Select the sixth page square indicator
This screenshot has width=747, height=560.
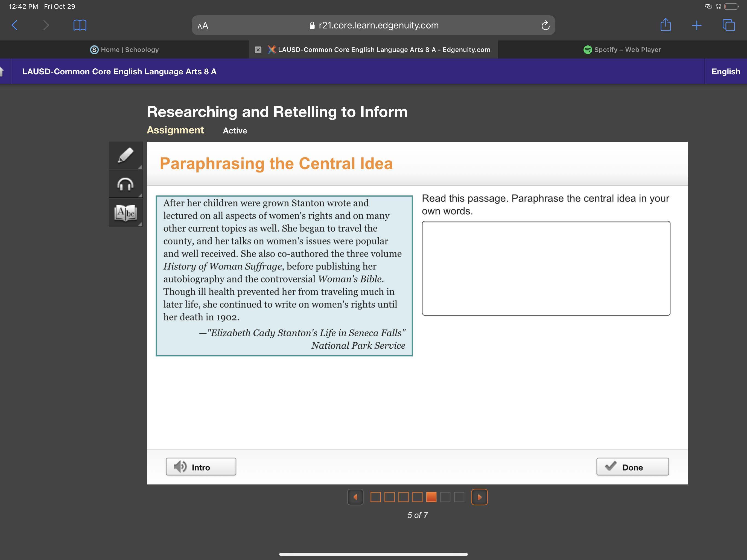[x=445, y=497]
